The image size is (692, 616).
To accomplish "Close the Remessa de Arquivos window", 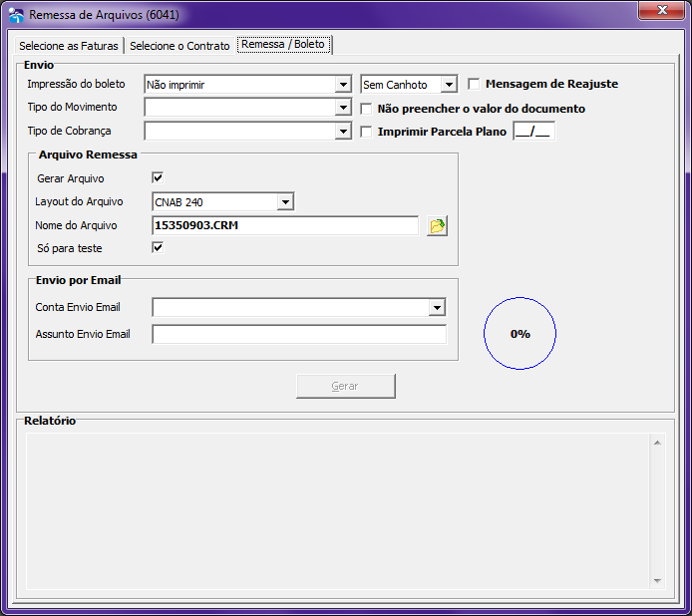I will click(x=660, y=10).
